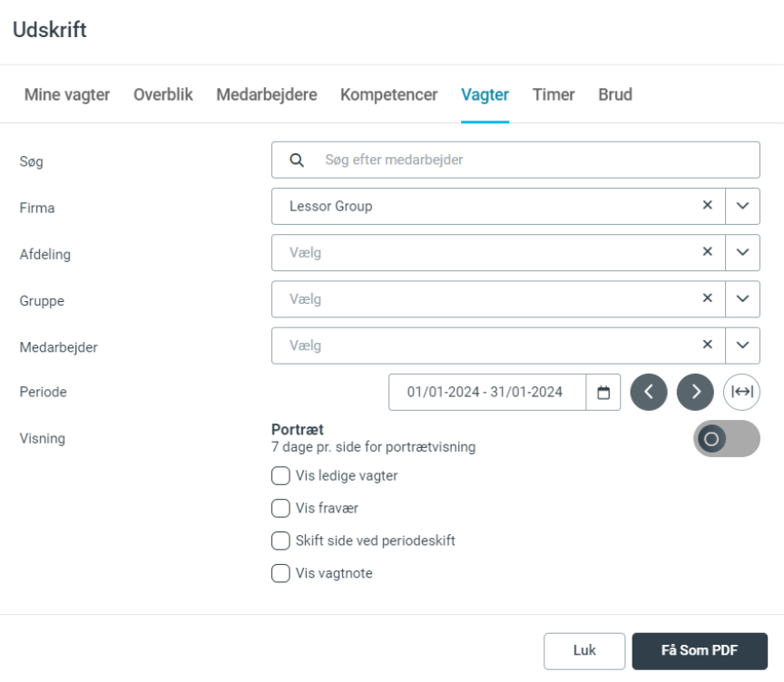Open the Periode calendar picker

603,392
